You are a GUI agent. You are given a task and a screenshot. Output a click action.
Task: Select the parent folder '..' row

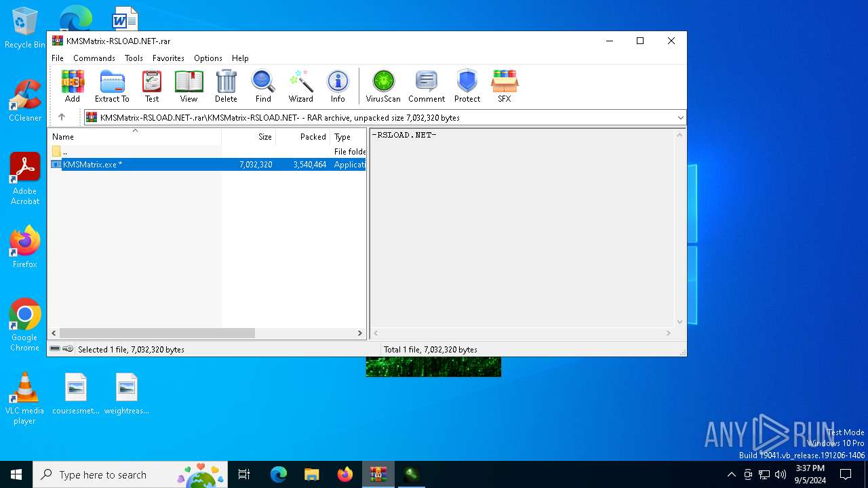(x=207, y=152)
